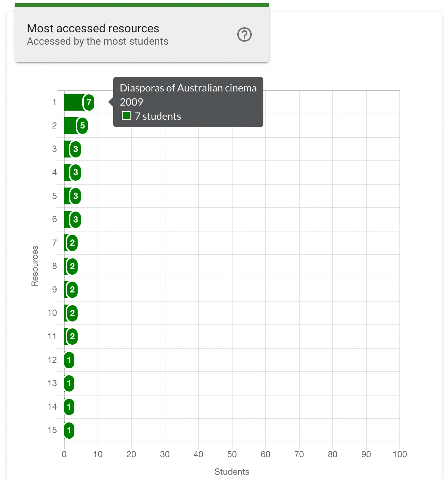The height and width of the screenshot is (479, 448).
Task: Select the badge with value 2 on resource 11
Action: click(72, 336)
